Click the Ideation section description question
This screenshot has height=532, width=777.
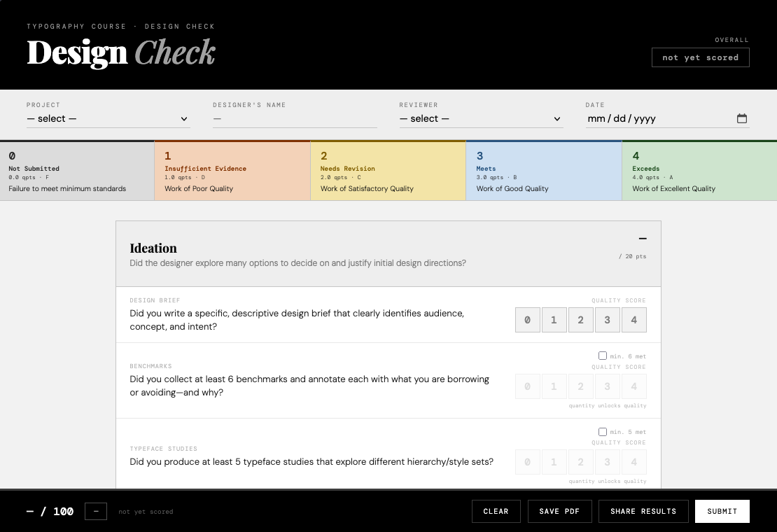click(x=297, y=263)
